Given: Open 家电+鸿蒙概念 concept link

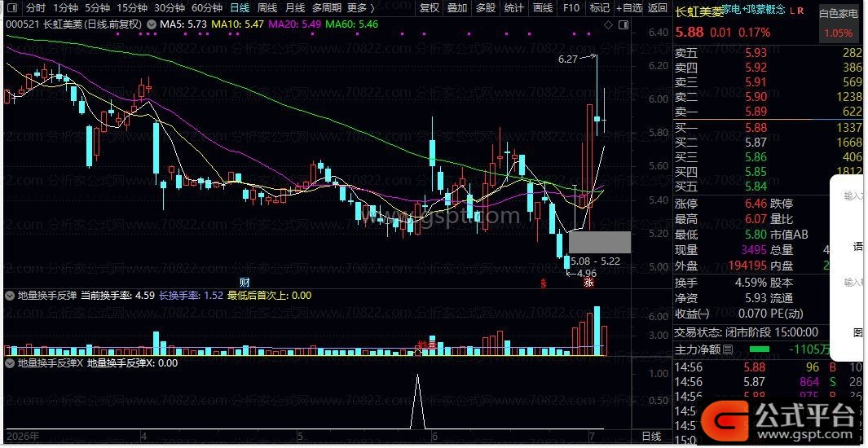Looking at the screenshot, I should pyautogui.click(x=755, y=10).
